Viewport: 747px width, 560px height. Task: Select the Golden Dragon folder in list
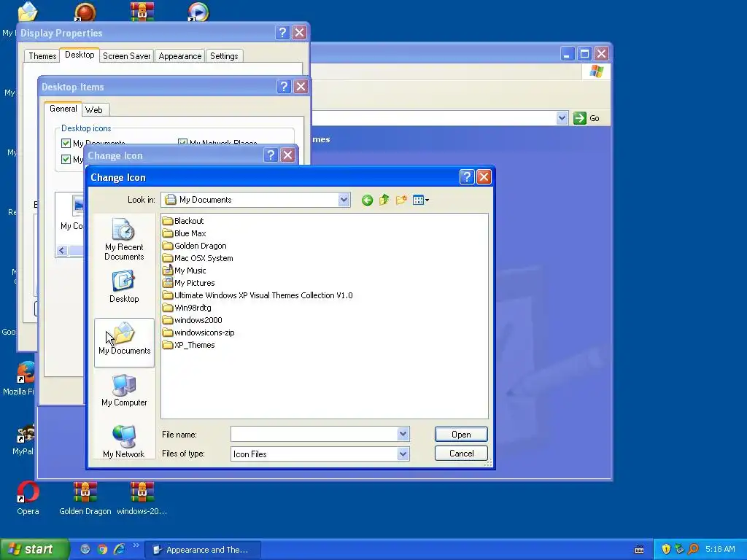click(194, 246)
